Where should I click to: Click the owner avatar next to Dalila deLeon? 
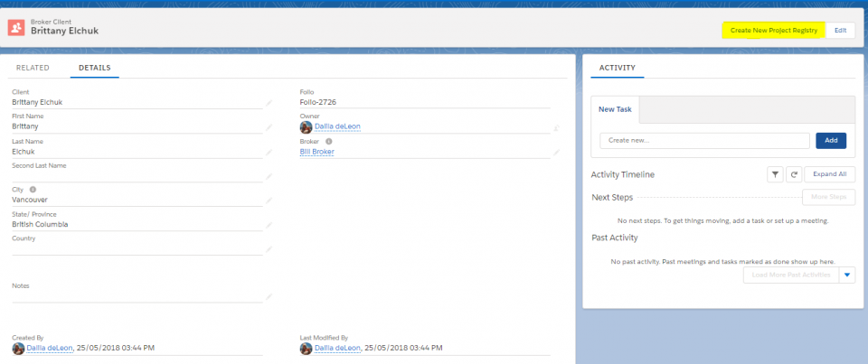tap(307, 127)
